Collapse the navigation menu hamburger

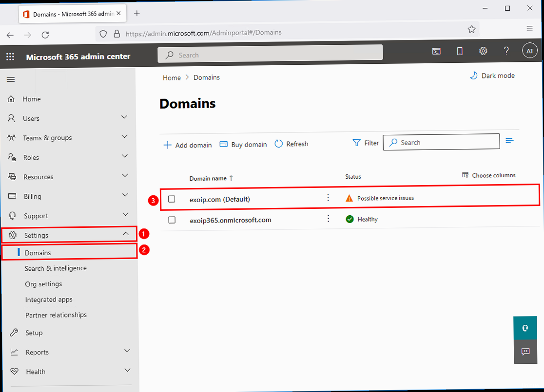(11, 79)
